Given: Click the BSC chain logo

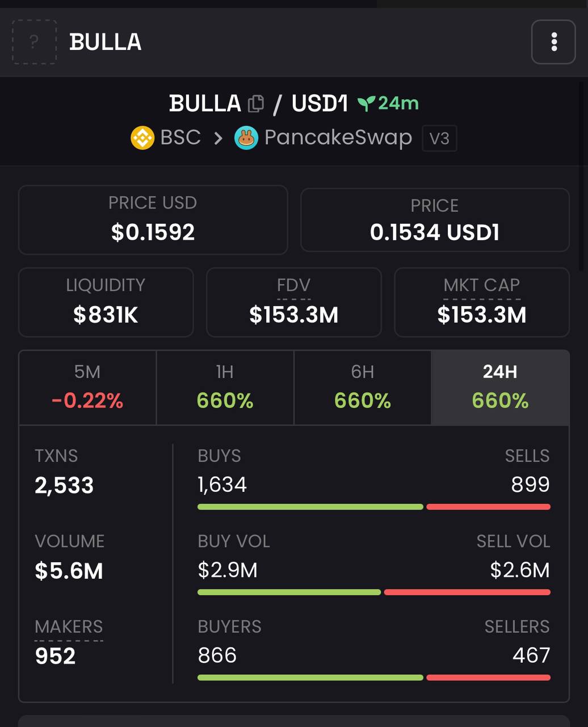Looking at the screenshot, I should coord(142,138).
